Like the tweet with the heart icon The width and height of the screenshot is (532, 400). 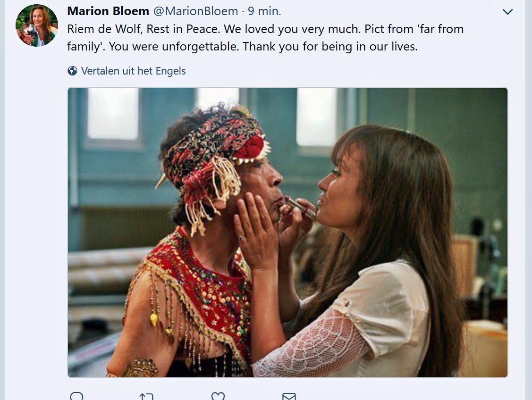click(x=218, y=396)
